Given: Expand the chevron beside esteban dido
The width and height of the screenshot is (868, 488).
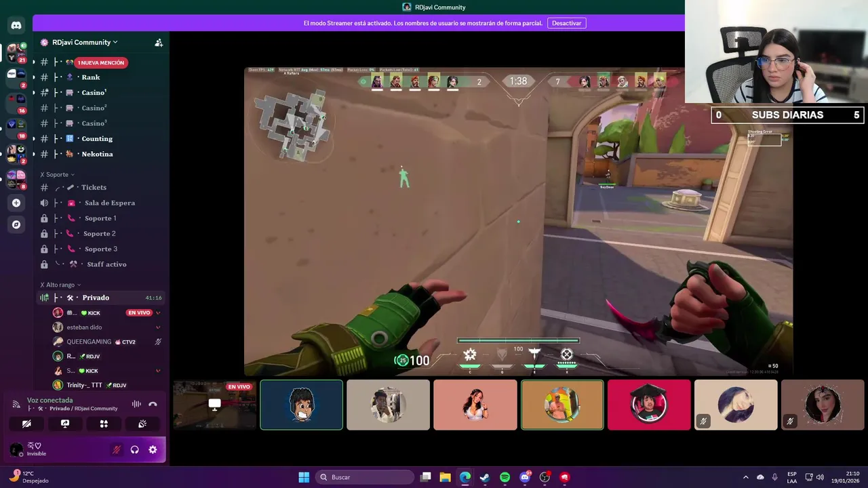Looking at the screenshot, I should click(158, 327).
